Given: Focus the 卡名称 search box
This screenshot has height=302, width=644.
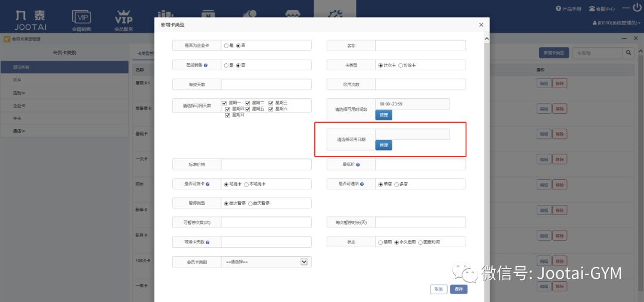Looking at the screenshot, I should click(x=597, y=53).
